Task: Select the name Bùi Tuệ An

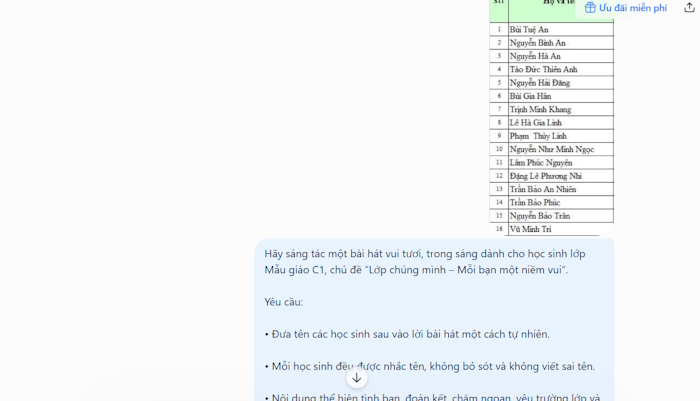Action: 529,30
